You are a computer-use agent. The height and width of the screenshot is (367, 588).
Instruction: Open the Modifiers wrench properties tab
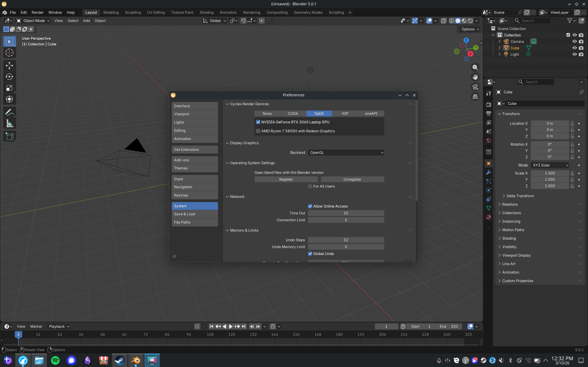pos(488,172)
